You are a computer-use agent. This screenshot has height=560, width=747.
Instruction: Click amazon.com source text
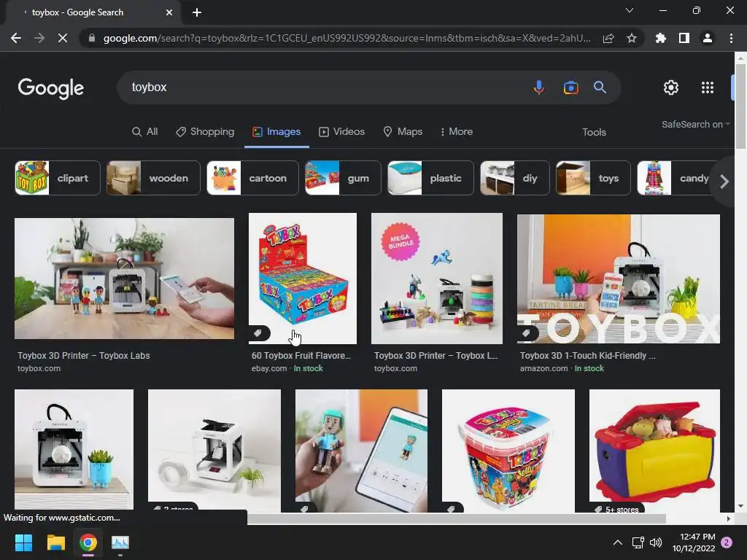(543, 368)
